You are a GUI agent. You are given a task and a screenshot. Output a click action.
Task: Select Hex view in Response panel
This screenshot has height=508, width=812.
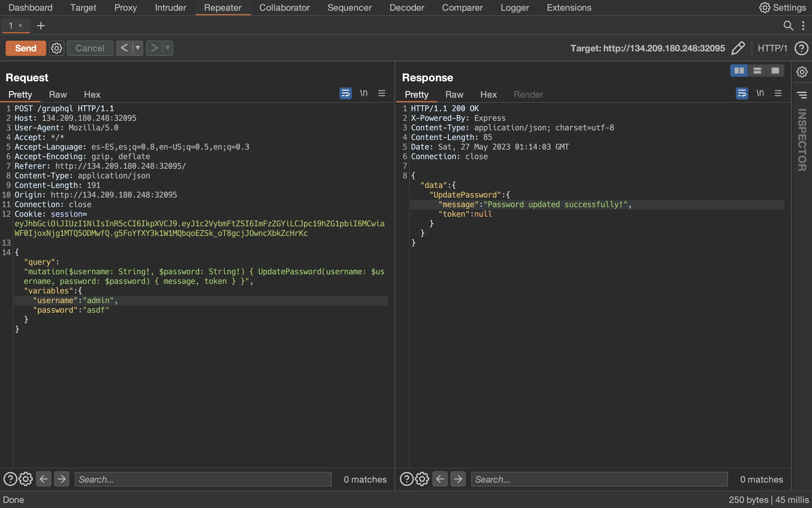point(489,95)
